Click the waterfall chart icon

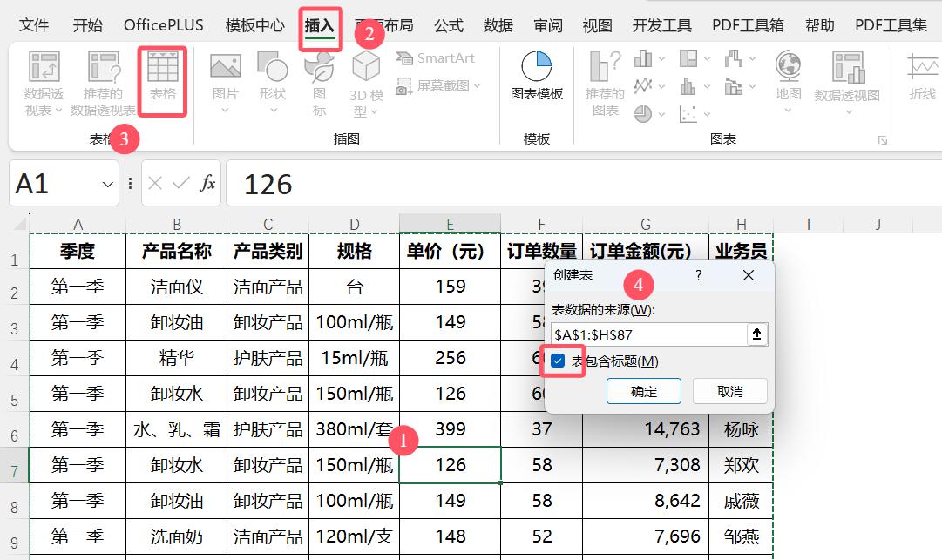(734, 59)
